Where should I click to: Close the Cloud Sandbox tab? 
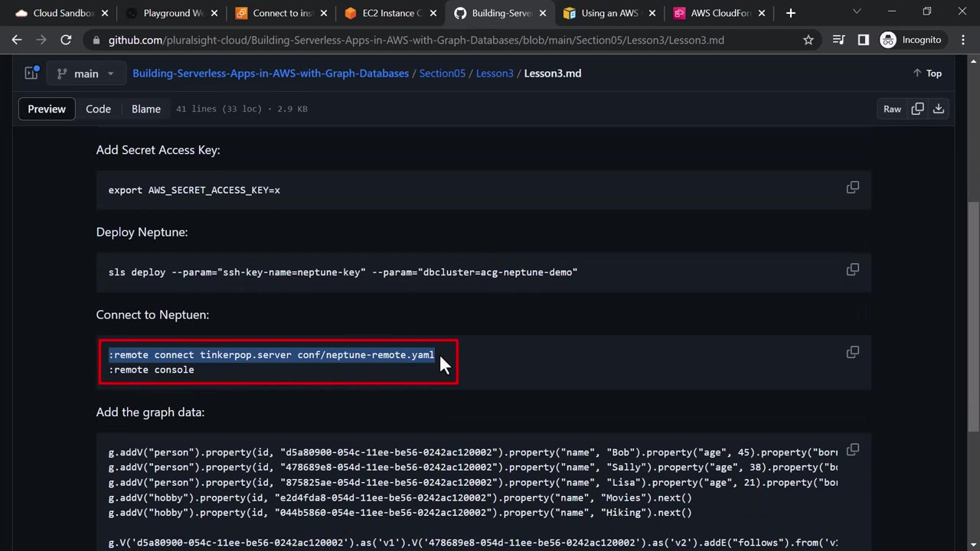pyautogui.click(x=105, y=13)
